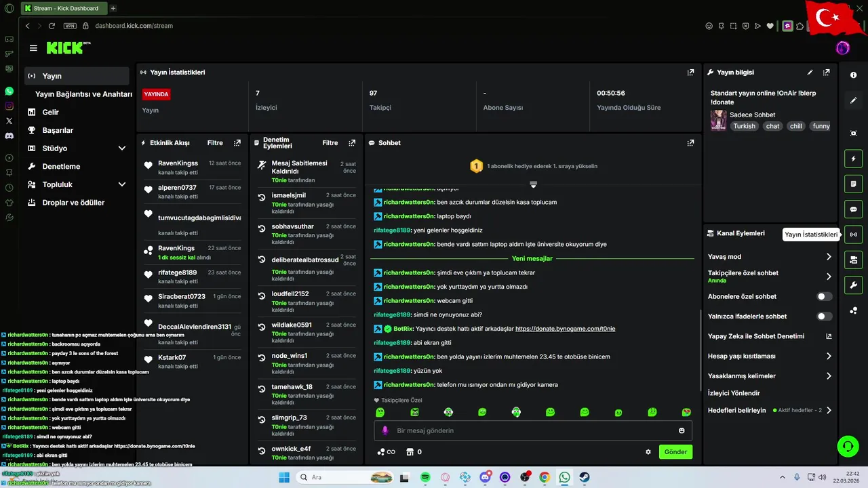Jump to Yeni mesajlar down arrow in chat
This screenshot has width=868, height=488.
pyautogui.click(x=533, y=184)
